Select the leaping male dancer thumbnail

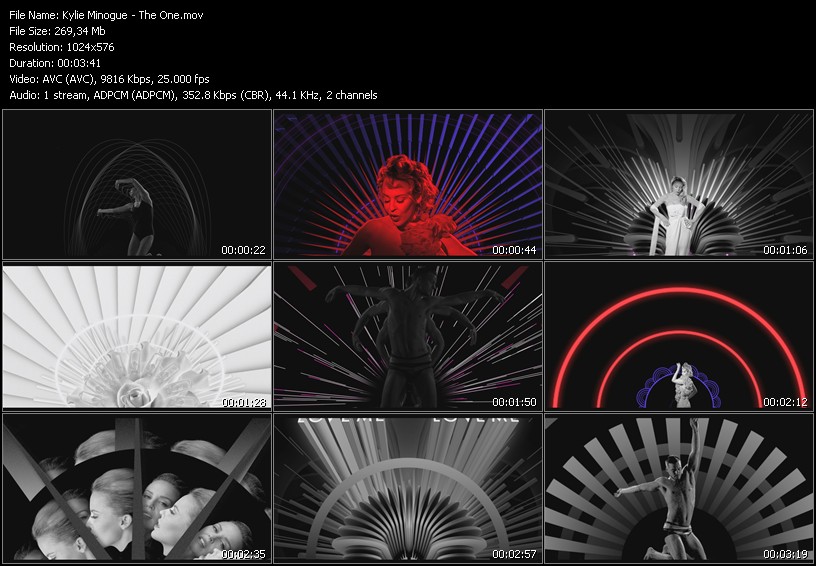[679, 488]
